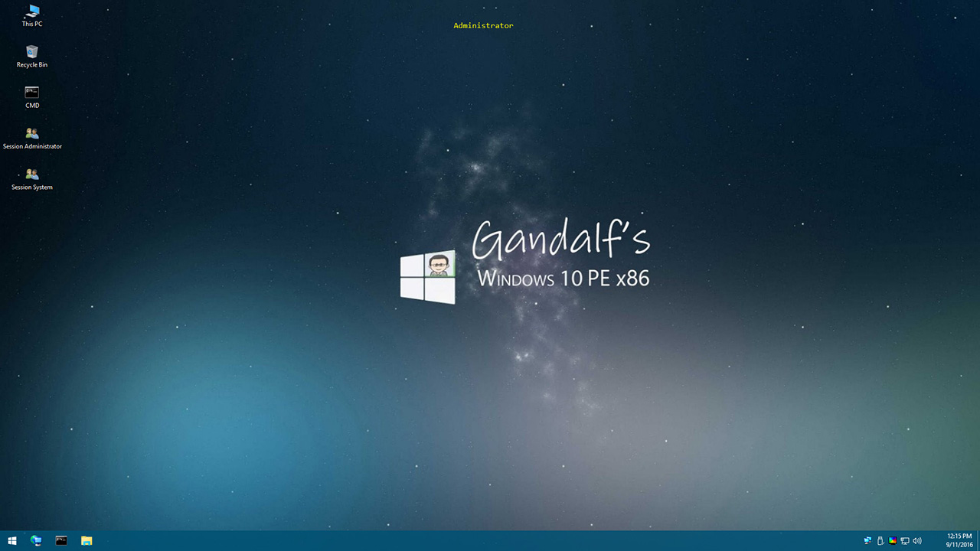Click the two-computers network tray icon
Image resolution: width=980 pixels, height=551 pixels.
point(867,541)
